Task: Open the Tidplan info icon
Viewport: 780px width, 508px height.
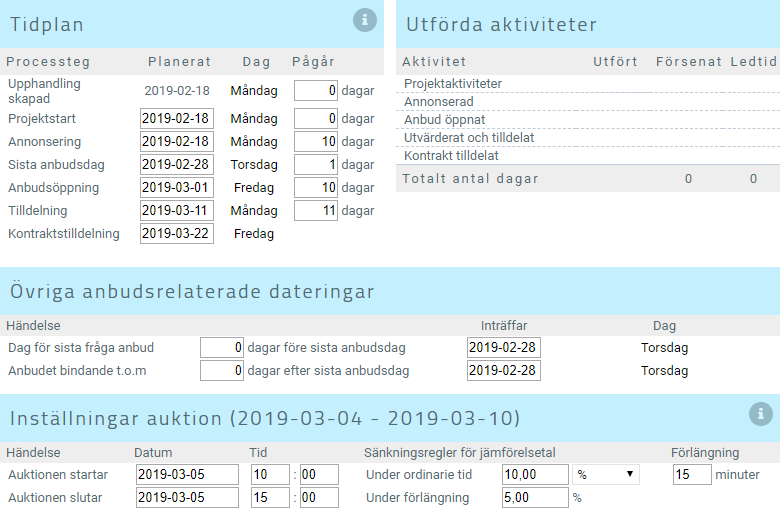Action: coord(365,20)
